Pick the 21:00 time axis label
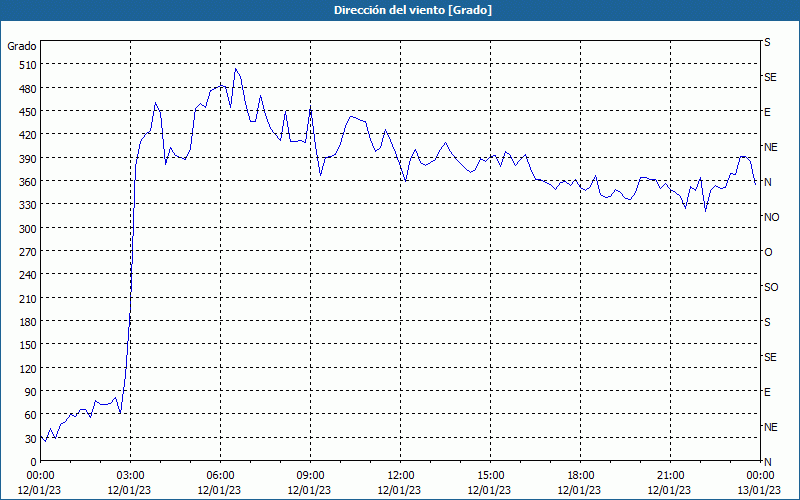800x500 pixels. 670,476
